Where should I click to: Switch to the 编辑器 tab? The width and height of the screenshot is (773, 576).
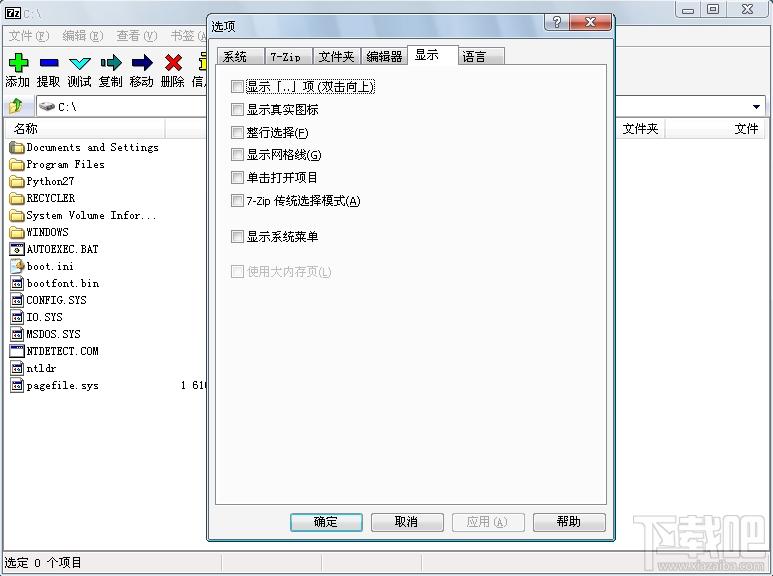[x=385, y=56]
